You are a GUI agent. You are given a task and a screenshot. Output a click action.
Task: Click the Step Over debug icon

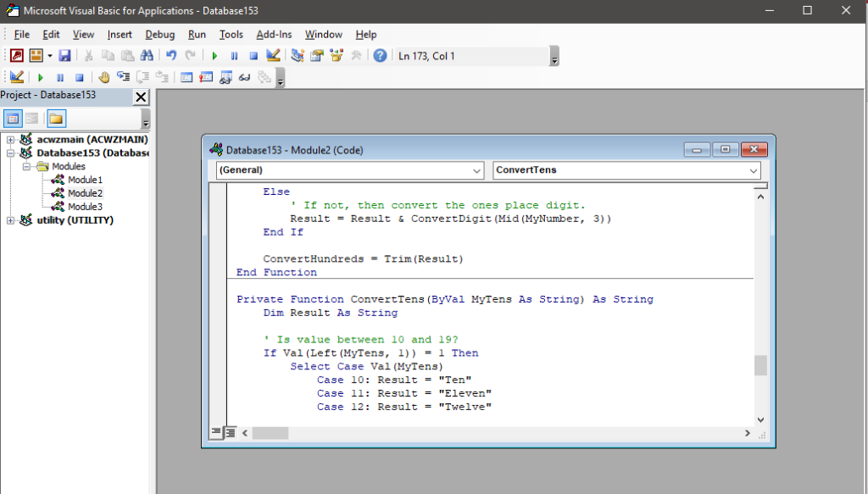pyautogui.click(x=142, y=77)
